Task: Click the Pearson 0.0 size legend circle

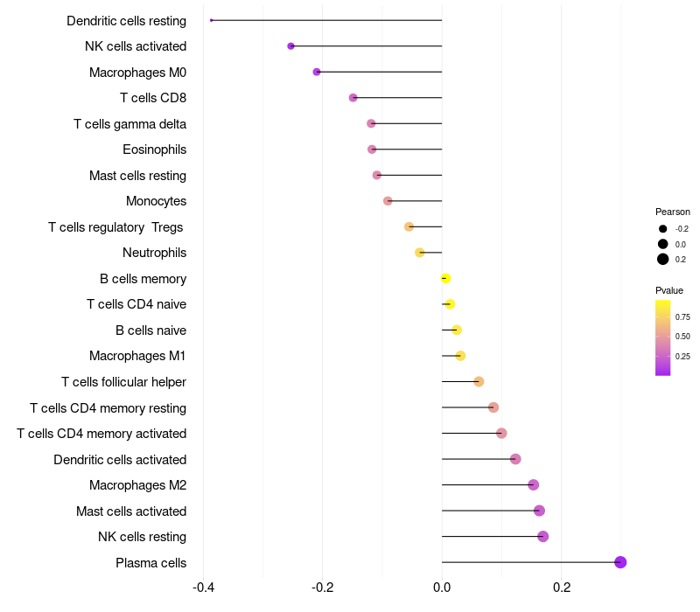Action: 662,244
